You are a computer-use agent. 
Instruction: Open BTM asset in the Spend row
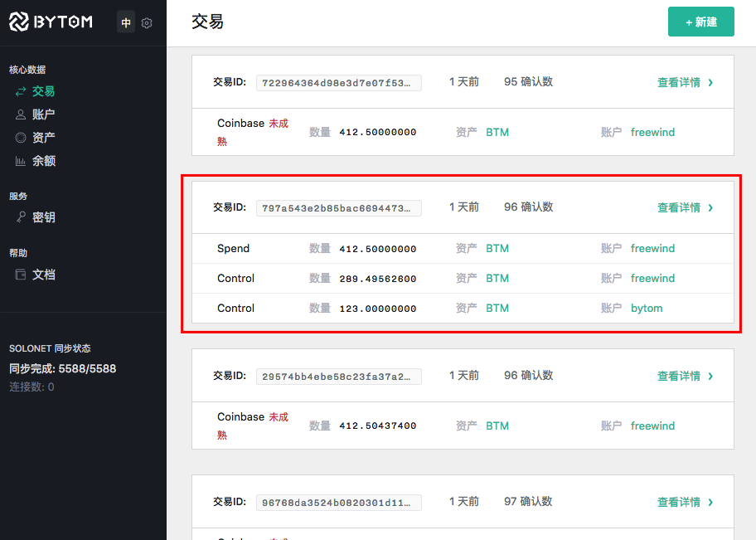[497, 249]
